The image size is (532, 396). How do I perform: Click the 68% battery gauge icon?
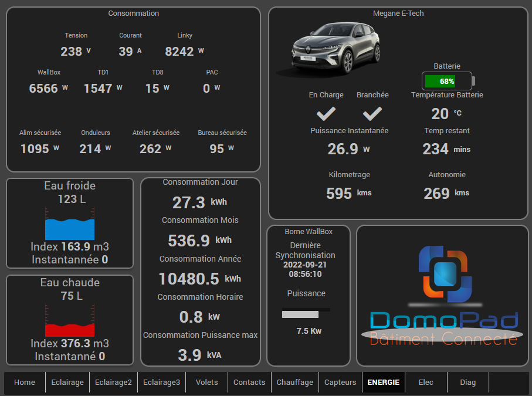click(x=448, y=81)
